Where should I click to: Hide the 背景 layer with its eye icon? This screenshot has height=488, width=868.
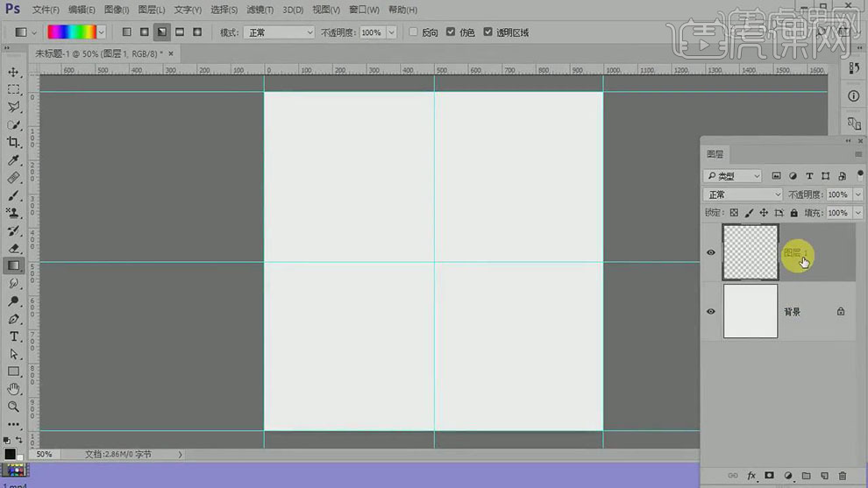(x=711, y=311)
